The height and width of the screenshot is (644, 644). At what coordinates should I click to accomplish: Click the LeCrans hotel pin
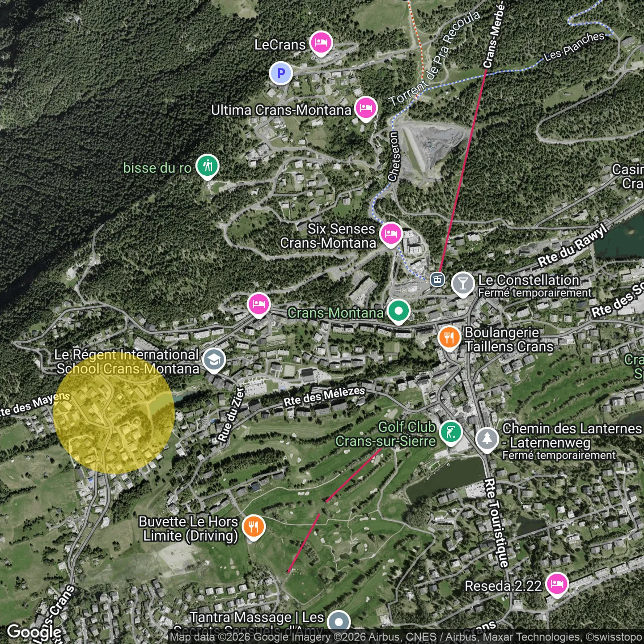[x=321, y=43]
